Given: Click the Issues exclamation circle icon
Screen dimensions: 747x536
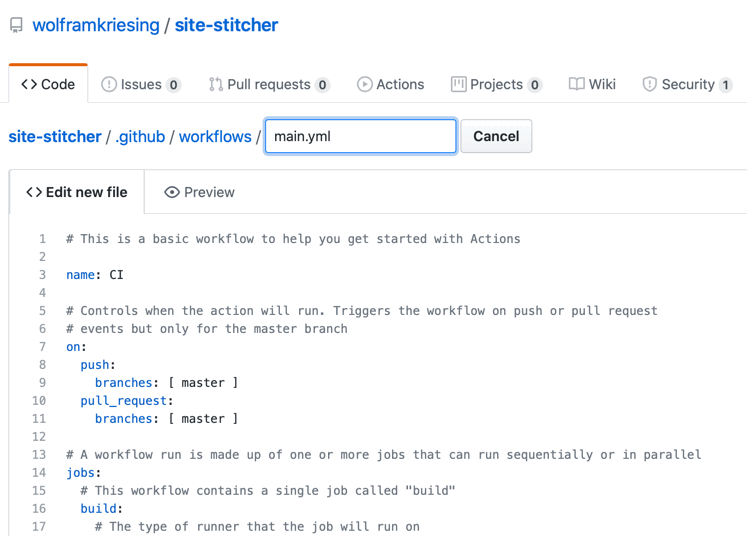Looking at the screenshot, I should 109,84.
